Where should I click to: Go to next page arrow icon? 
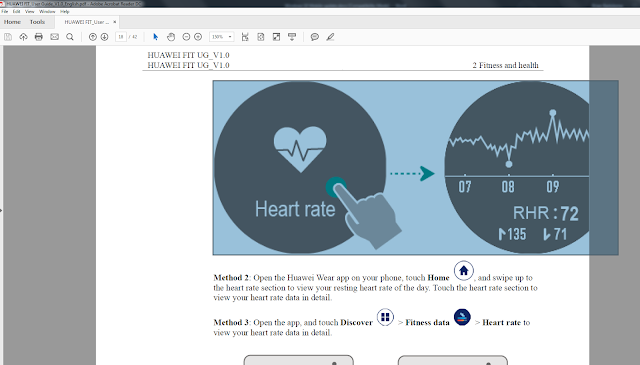[x=104, y=37]
